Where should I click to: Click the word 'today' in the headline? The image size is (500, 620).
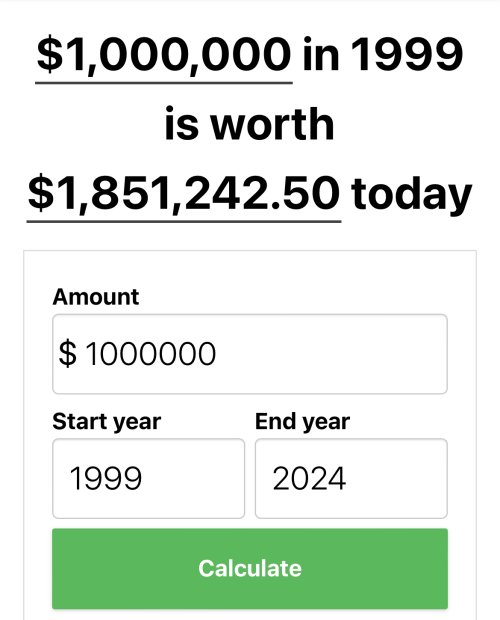pos(411,194)
